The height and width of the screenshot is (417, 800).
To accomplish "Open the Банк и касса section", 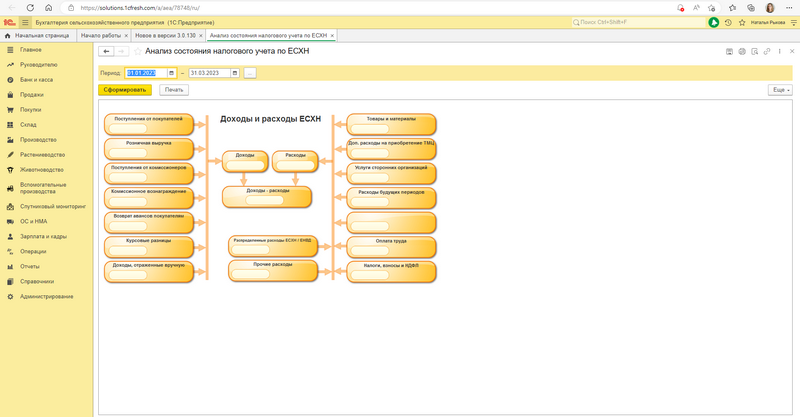I will [x=36, y=79].
